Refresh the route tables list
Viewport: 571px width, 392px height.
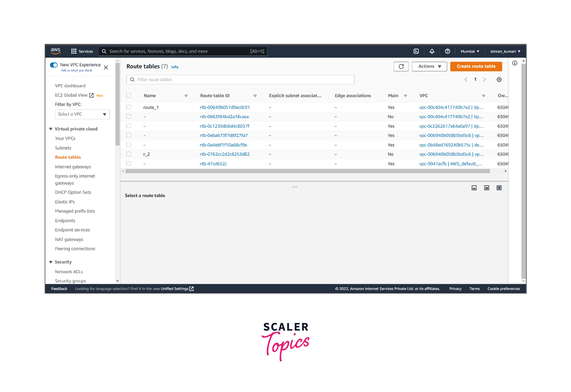pyautogui.click(x=401, y=66)
